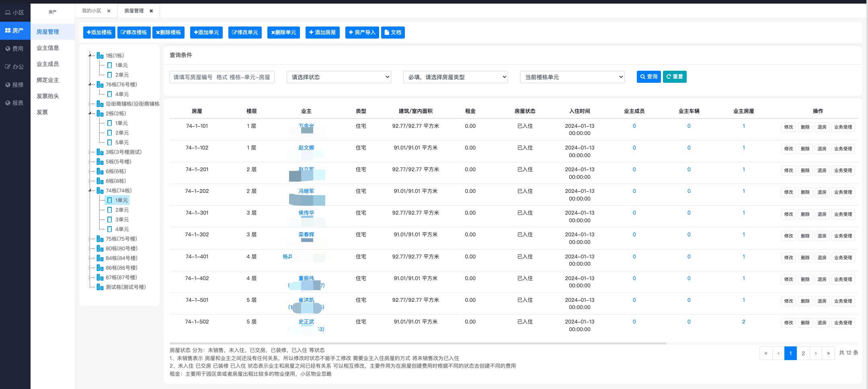
Task: Click the 添加房屋 button
Action: pyautogui.click(x=322, y=33)
